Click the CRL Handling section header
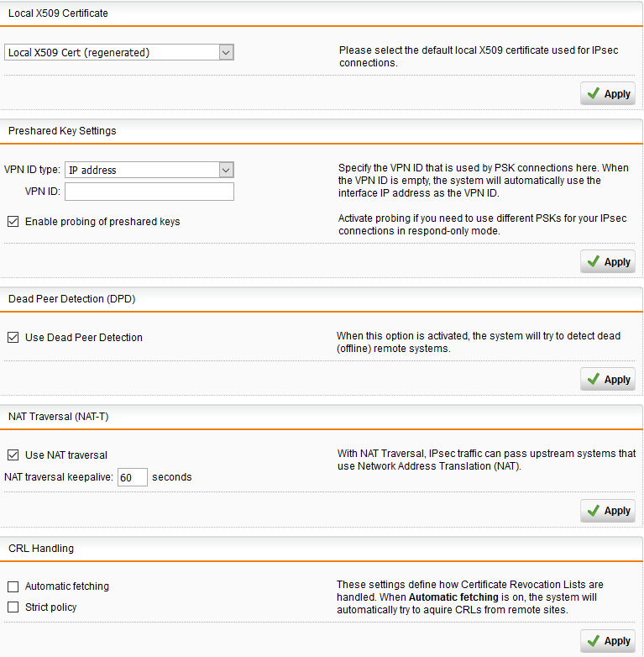 tap(41, 548)
